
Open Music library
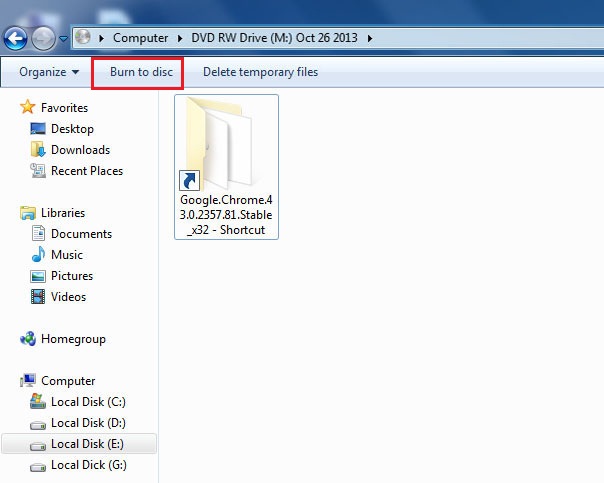[67, 255]
